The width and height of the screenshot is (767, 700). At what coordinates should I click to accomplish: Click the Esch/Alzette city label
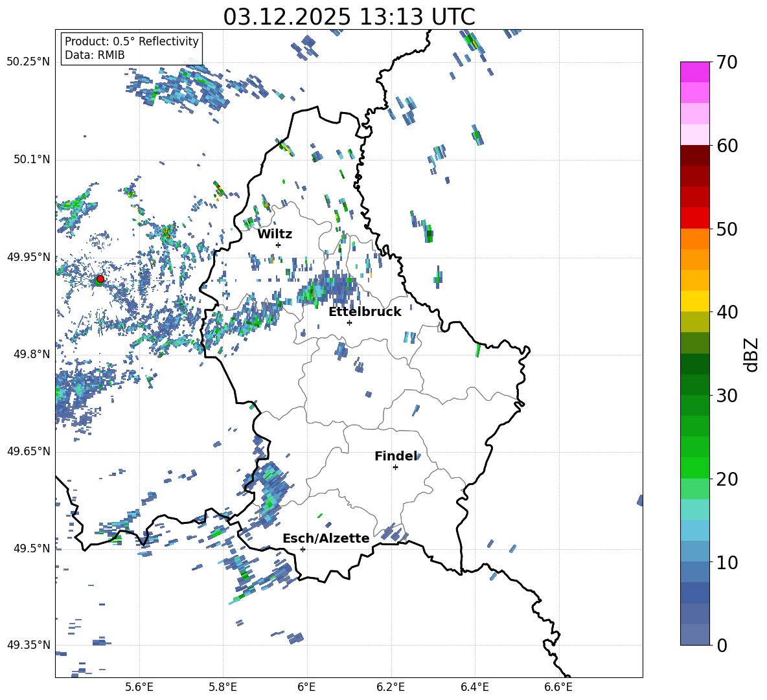tap(326, 538)
